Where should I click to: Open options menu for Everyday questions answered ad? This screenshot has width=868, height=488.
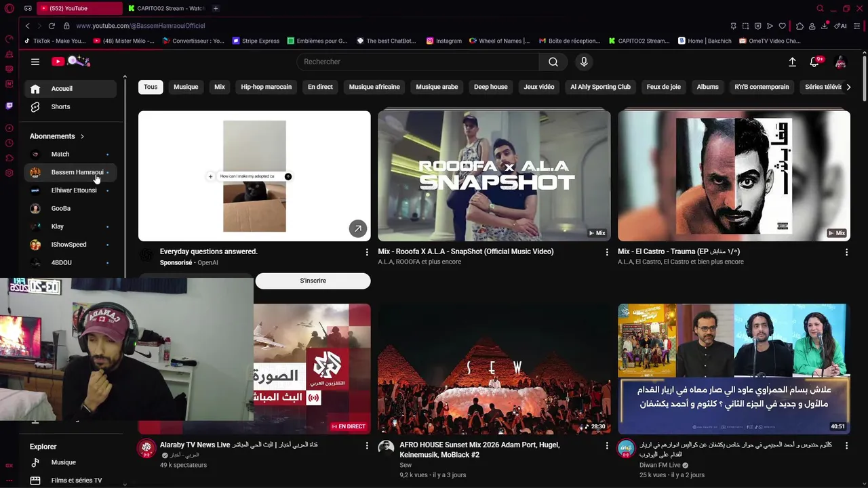pyautogui.click(x=367, y=252)
